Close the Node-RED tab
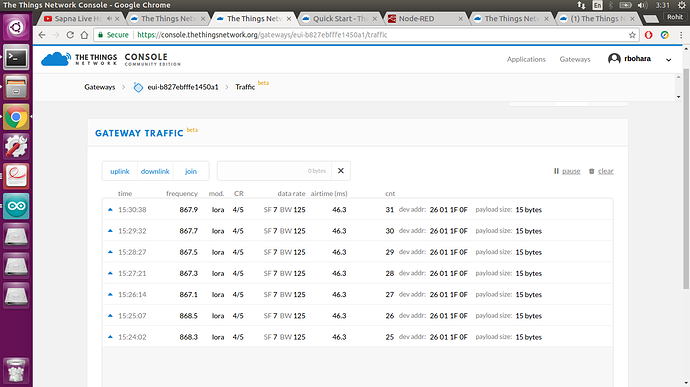This screenshot has height=387, width=690. 460,19
